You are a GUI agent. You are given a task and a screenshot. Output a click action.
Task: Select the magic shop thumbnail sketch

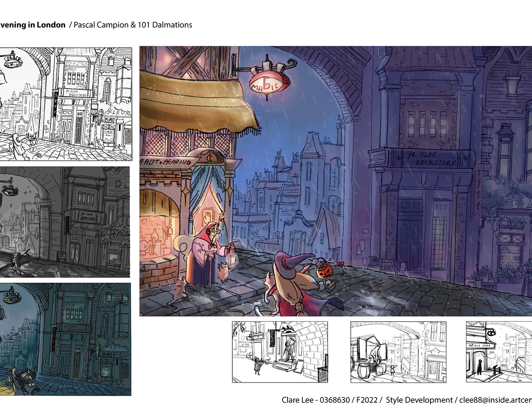(499, 352)
